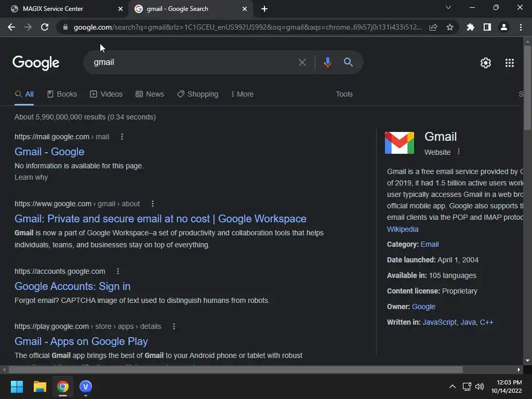This screenshot has width=532, height=399.
Task: Close the gmail Google Search tab
Action: [245, 9]
